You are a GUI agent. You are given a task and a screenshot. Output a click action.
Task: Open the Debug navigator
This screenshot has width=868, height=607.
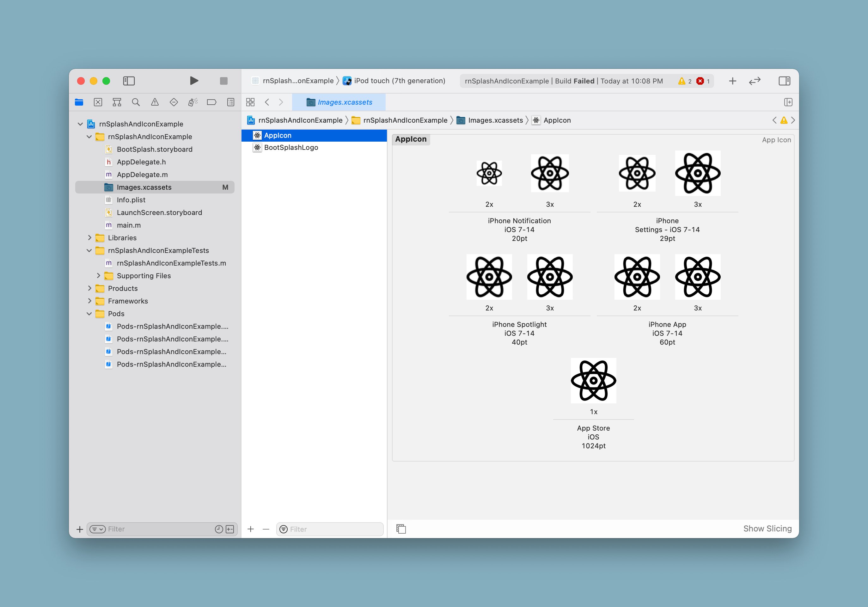[x=193, y=102]
